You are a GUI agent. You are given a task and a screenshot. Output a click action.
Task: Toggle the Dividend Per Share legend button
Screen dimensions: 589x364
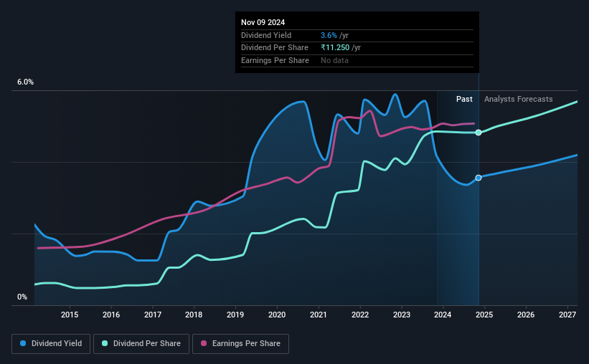[x=141, y=344]
